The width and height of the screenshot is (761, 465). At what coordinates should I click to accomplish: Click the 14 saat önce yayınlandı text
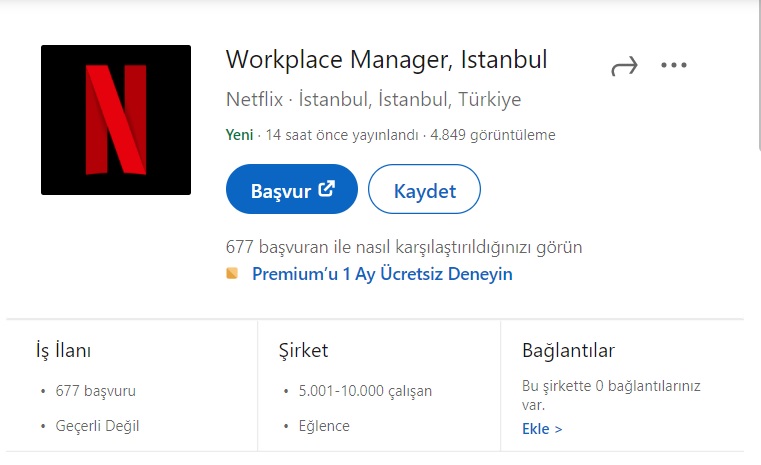pyautogui.click(x=342, y=135)
